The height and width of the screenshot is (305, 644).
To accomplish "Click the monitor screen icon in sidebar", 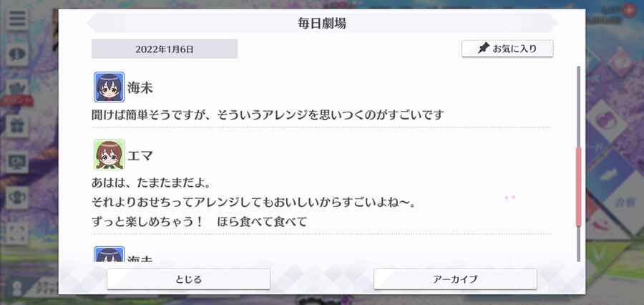I will click(x=17, y=162).
